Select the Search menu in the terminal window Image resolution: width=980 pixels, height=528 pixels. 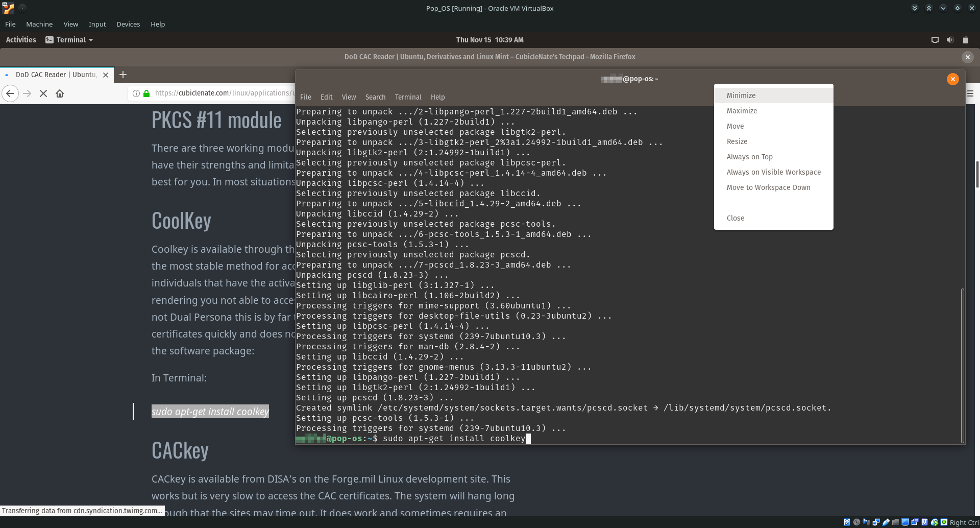pyautogui.click(x=375, y=97)
